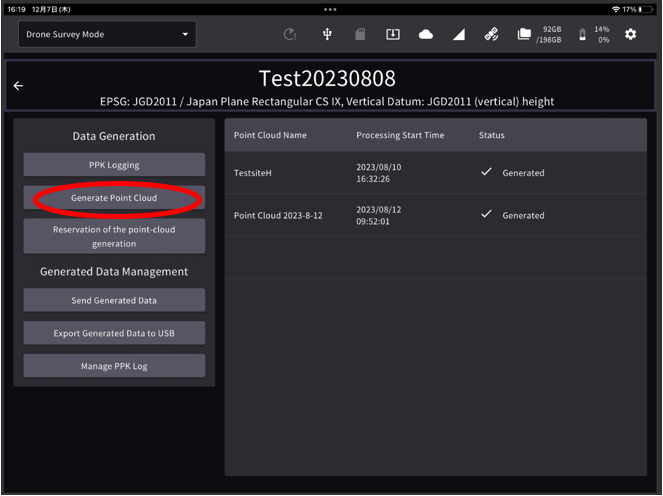Select the TestsiteH point cloud row
The image size is (663, 496).
[436, 173]
